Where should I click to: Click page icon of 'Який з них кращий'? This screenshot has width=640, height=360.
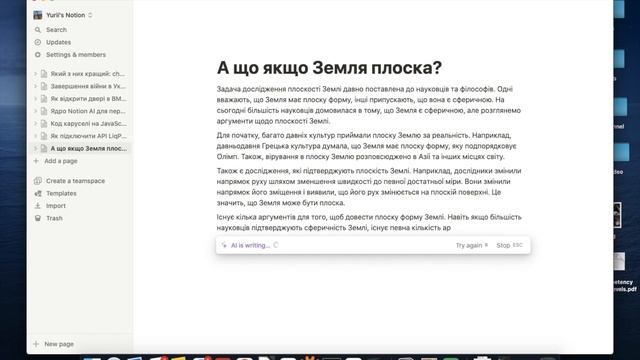coord(44,74)
